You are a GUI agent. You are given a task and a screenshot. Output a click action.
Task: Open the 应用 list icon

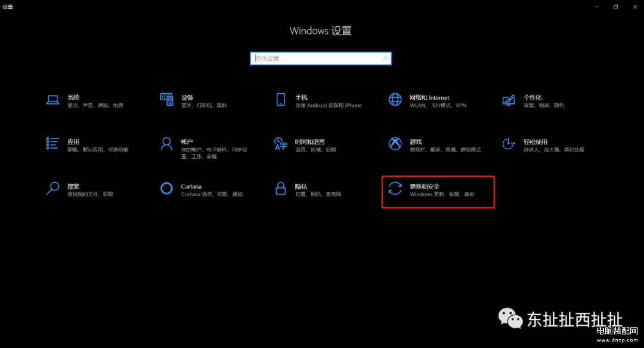(52, 144)
